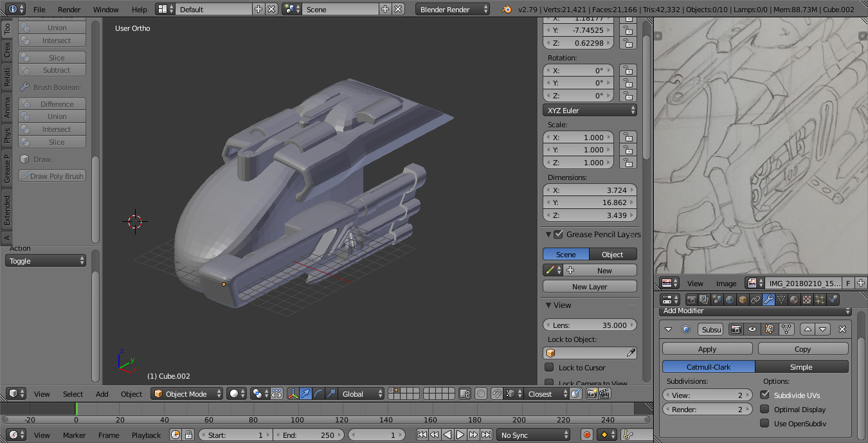868x443 pixels.
Task: Open the Modifiers wrench tab
Action: (768, 300)
